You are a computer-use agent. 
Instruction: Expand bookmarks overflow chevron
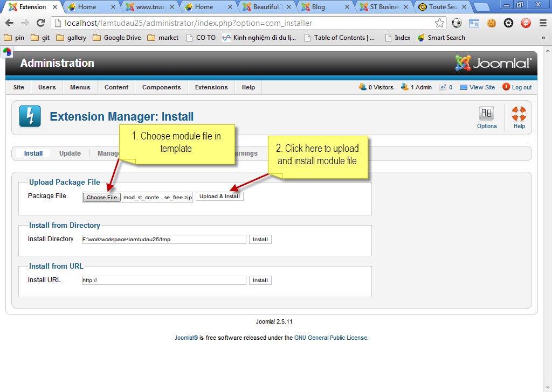click(x=543, y=38)
